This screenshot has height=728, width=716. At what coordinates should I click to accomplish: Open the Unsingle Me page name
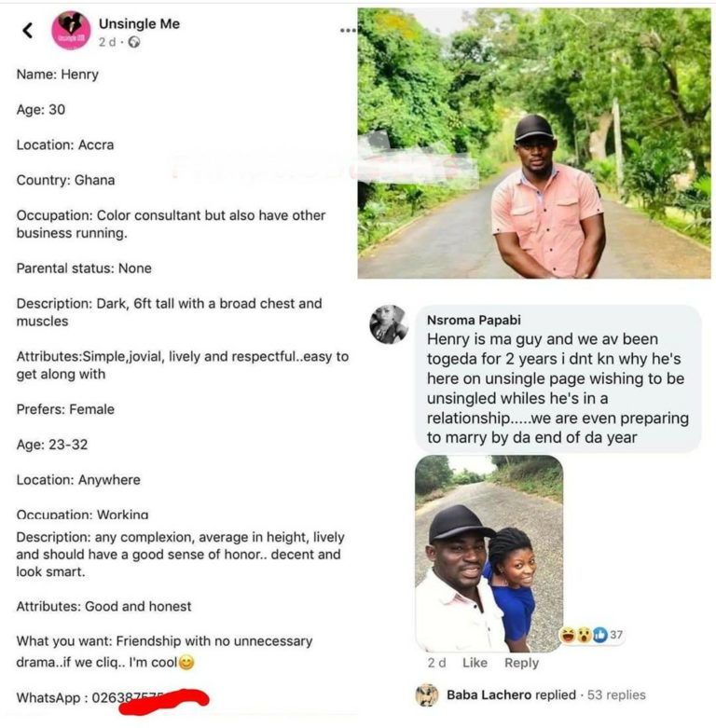[x=139, y=23]
